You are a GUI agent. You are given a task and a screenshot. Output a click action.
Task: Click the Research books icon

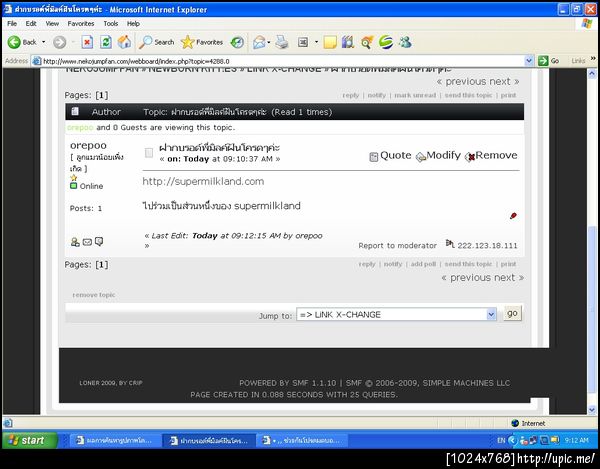click(x=348, y=42)
